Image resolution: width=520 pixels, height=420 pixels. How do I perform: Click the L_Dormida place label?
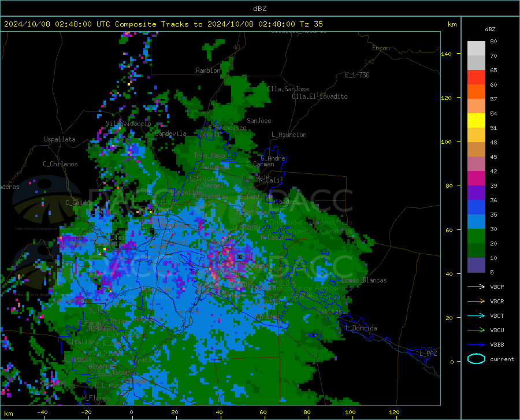(x=361, y=328)
